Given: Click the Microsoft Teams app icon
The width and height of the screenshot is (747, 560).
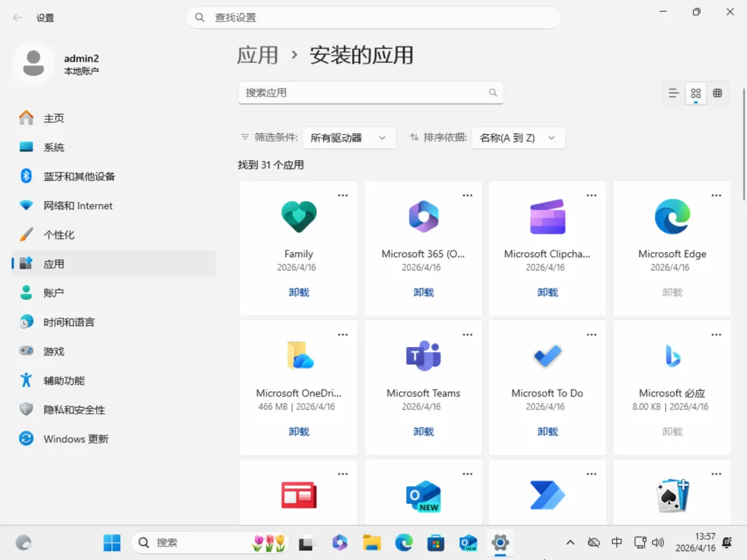Looking at the screenshot, I should click(x=423, y=355).
